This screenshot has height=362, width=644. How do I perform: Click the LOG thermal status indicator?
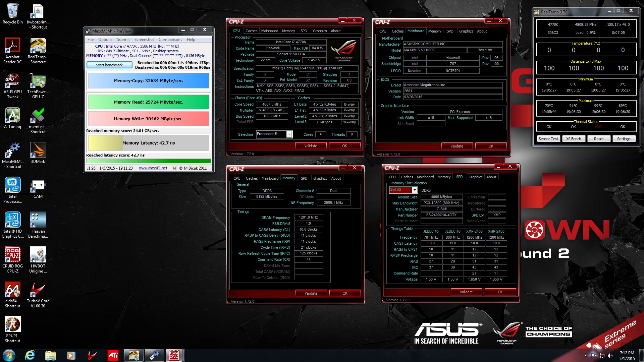[x=598, y=127]
